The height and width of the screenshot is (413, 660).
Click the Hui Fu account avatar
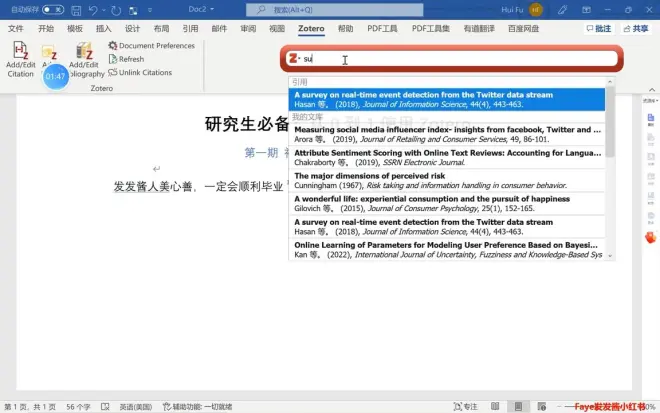[536, 10]
